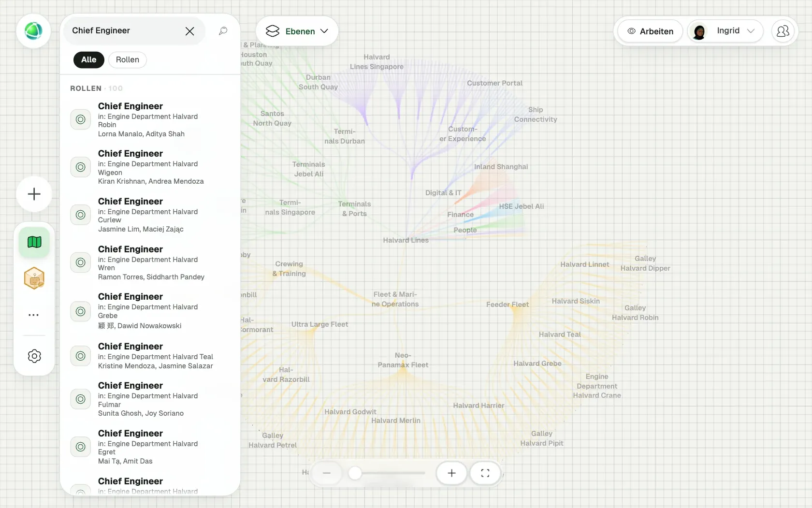
Task: Open the hexagon box icon in sidebar
Action: point(34,278)
